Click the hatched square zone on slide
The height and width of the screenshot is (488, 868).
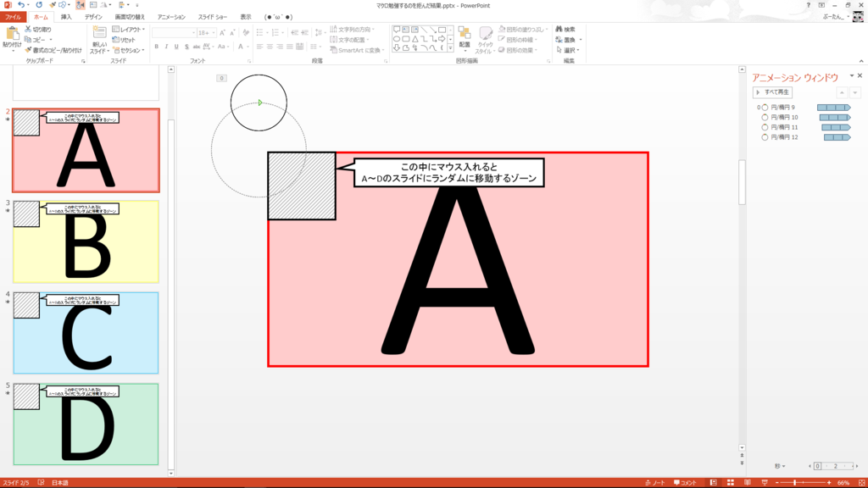click(x=302, y=186)
